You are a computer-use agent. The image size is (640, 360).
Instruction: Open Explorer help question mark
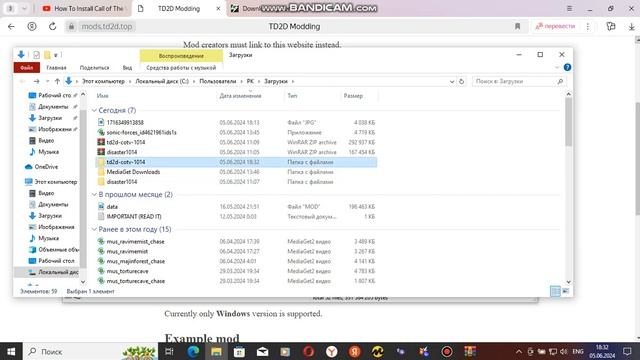point(567,67)
